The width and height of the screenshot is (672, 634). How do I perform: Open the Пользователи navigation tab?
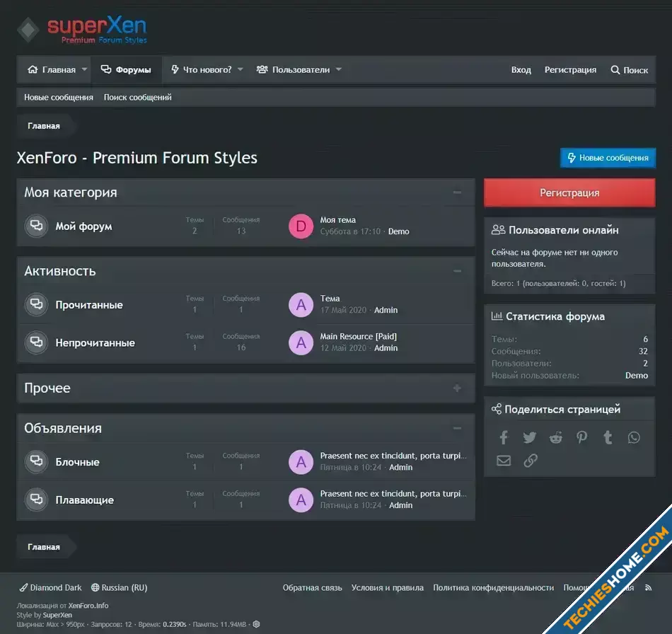coord(294,69)
